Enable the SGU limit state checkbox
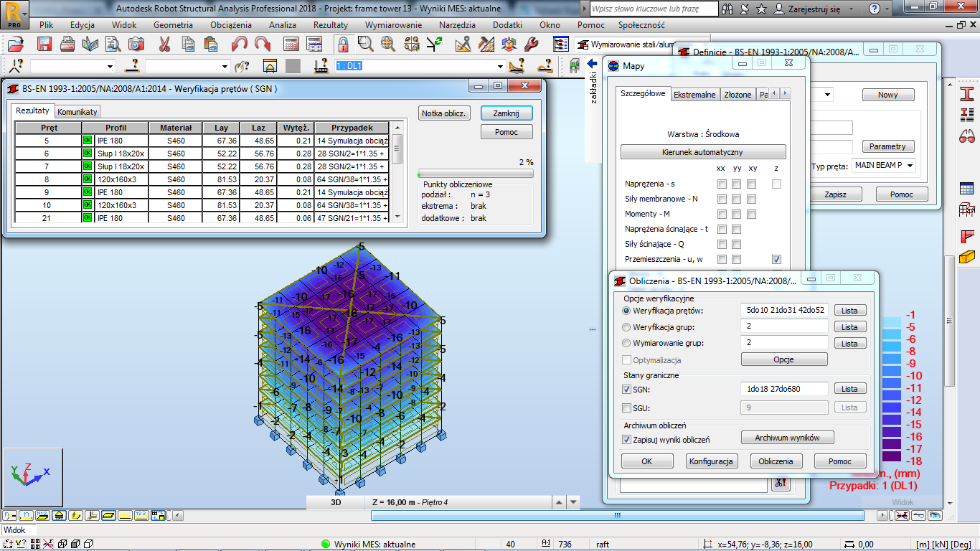Viewport: 980px width, 551px height. pyautogui.click(x=626, y=408)
